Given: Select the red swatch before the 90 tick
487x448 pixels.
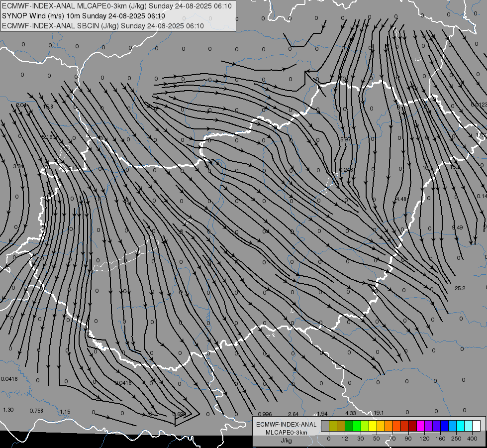Looking at the screenshot, I should [x=405, y=426].
